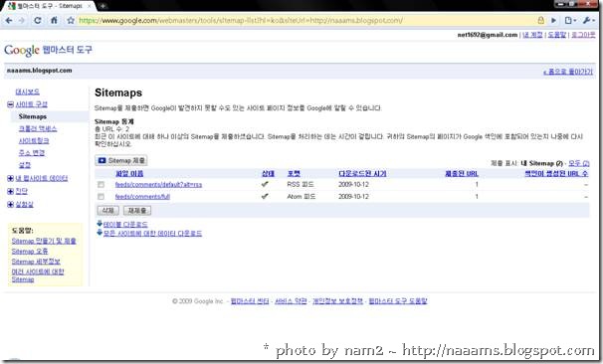Click download-all-sites data link
The height and width of the screenshot is (364, 603).
pos(152,234)
